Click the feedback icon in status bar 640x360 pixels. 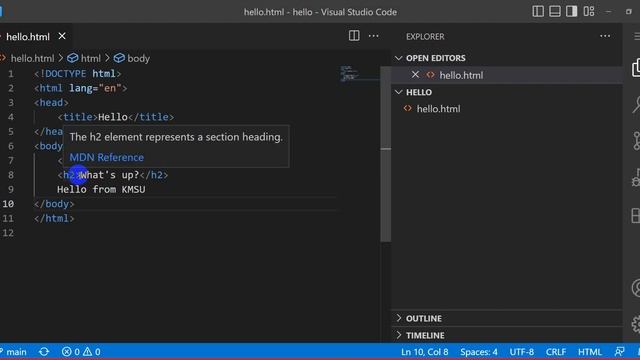point(620,352)
